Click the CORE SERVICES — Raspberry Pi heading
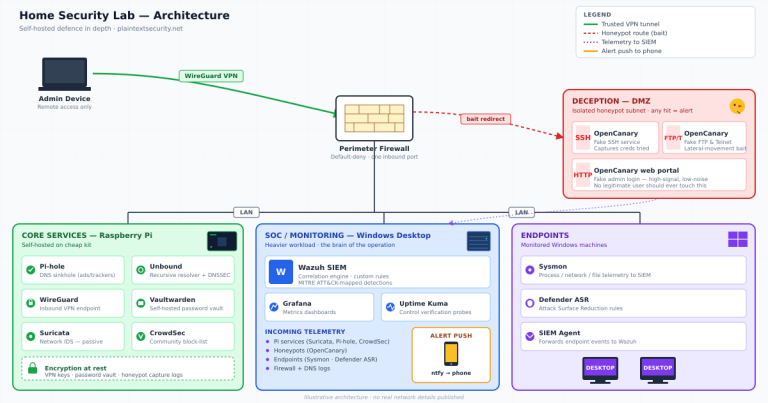The width and height of the screenshot is (768, 403). coord(87,236)
